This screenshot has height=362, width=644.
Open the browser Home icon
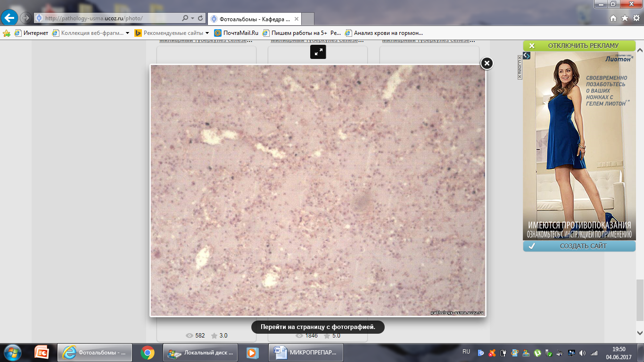coord(613,18)
